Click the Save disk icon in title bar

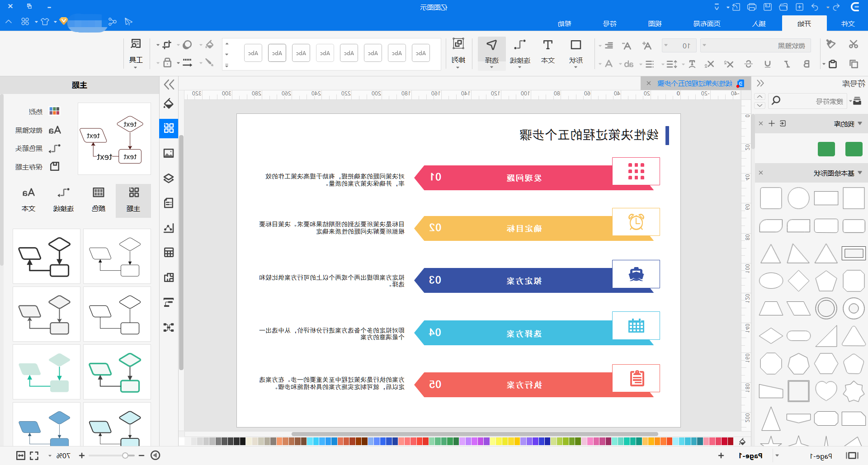pyautogui.click(x=768, y=7)
